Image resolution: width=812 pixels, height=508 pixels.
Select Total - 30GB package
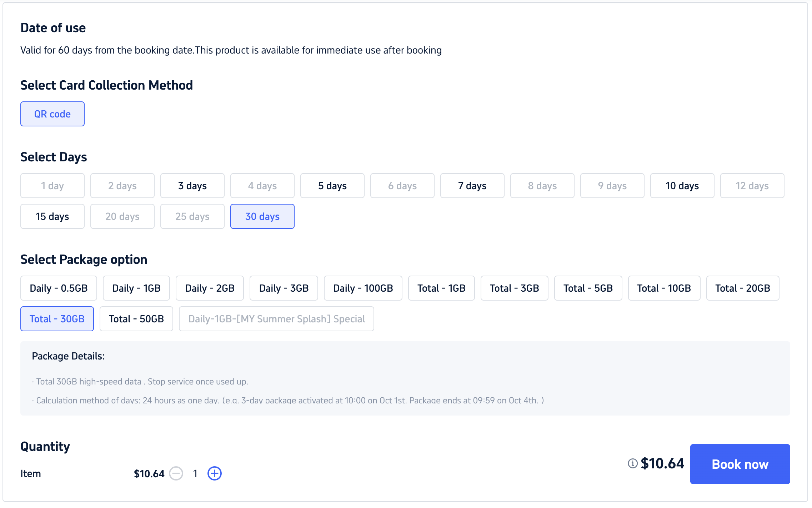(x=57, y=319)
